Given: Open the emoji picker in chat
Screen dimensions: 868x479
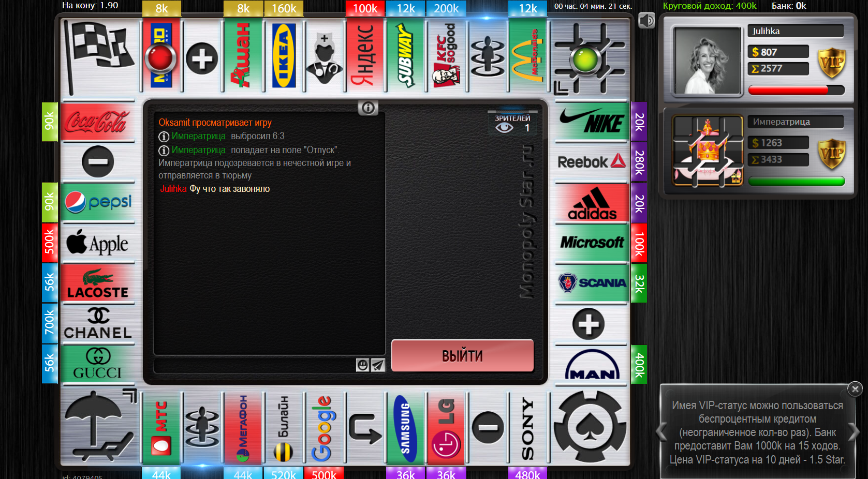Looking at the screenshot, I should [x=363, y=365].
